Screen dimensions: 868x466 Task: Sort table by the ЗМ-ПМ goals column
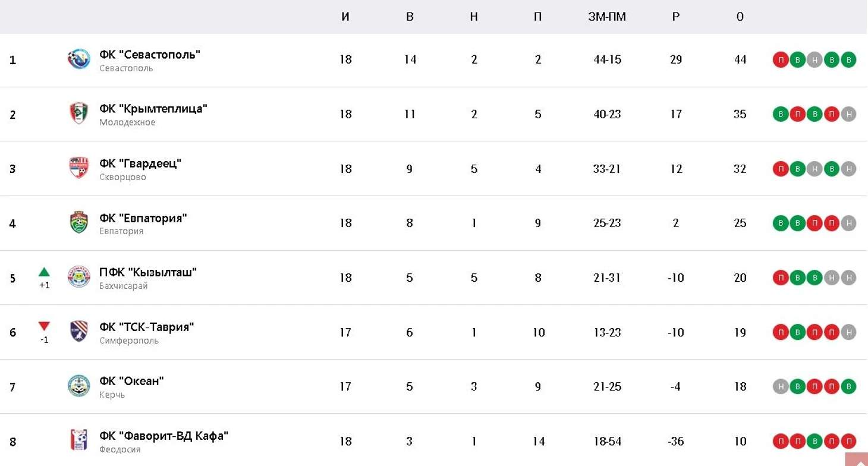tap(607, 17)
